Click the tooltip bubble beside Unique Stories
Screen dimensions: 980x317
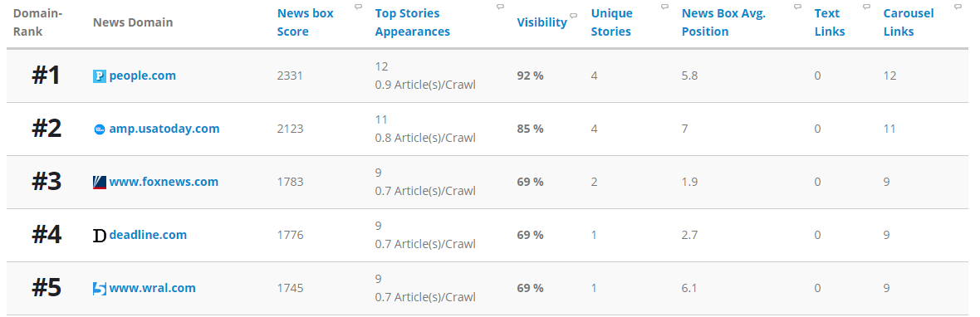tap(665, 7)
